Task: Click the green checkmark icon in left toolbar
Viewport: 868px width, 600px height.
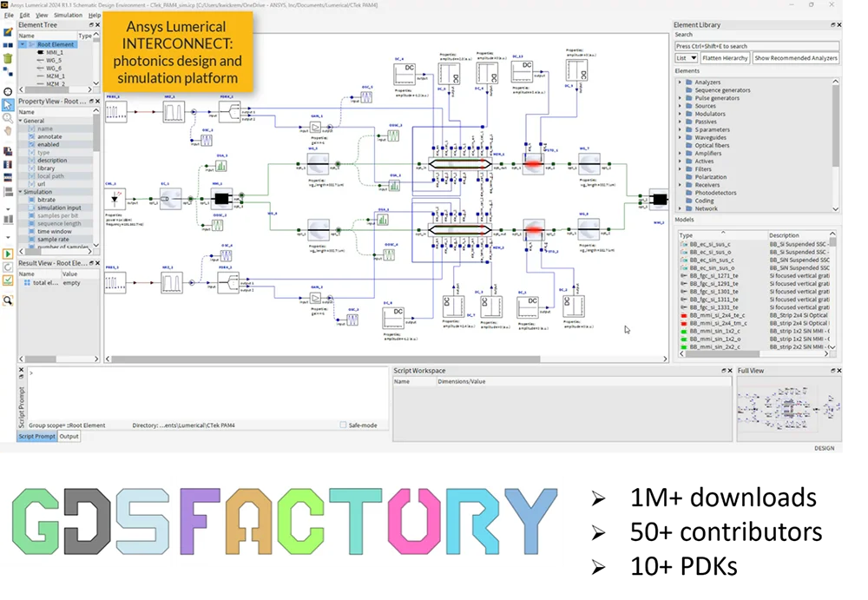Action: pos(8,280)
